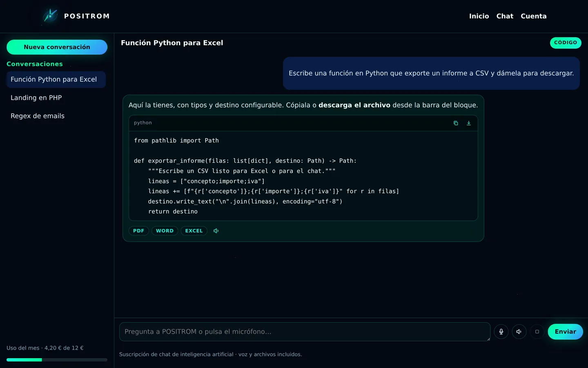Screen dimensions: 588x368
Task: Click the CÓDIGO badge
Action: click(566, 43)
